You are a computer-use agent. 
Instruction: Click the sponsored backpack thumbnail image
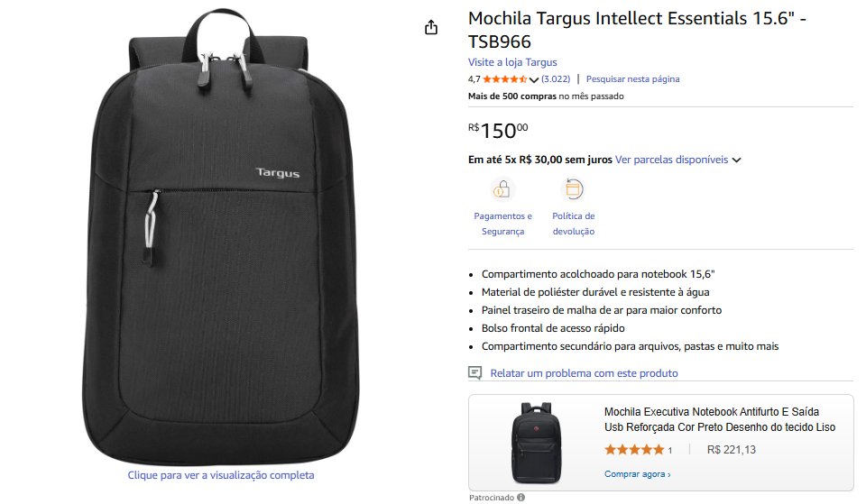[535, 443]
